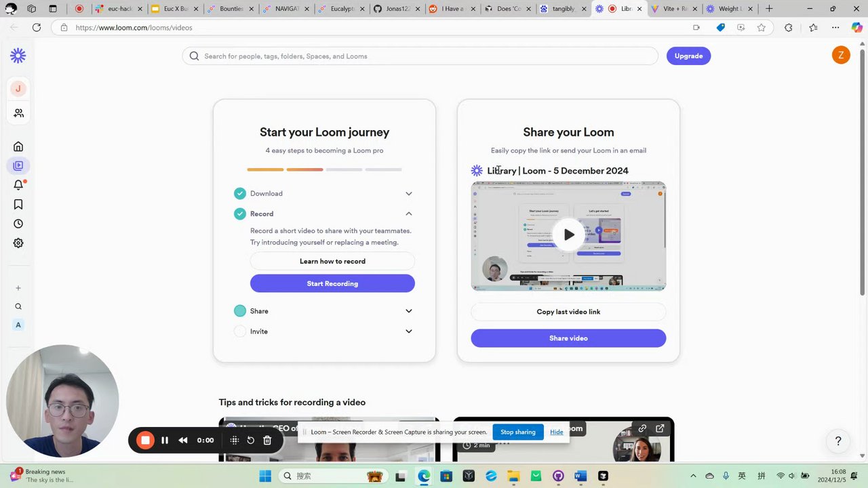Viewport: 868px width, 488px height.
Task: Click the Loom logo at top left
Action: (x=18, y=56)
